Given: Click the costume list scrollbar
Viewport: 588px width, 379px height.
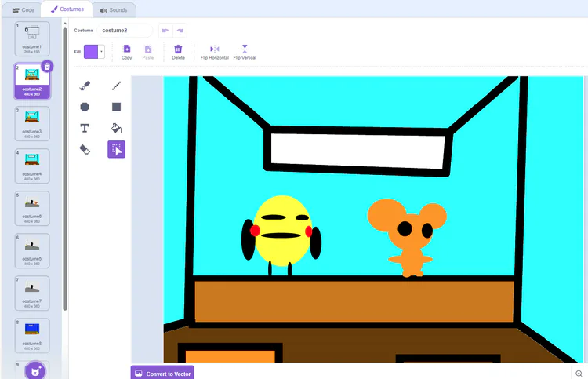Looking at the screenshot, I should tap(65, 169).
